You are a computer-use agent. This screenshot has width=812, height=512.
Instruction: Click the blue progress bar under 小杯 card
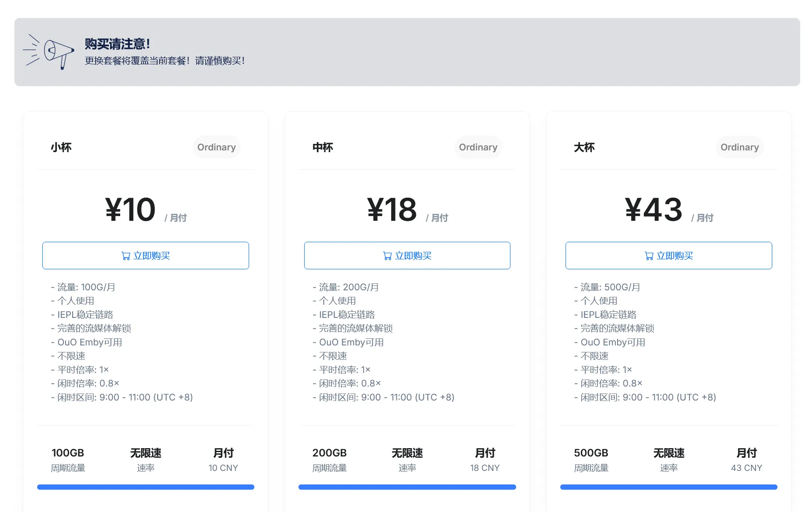point(146,487)
